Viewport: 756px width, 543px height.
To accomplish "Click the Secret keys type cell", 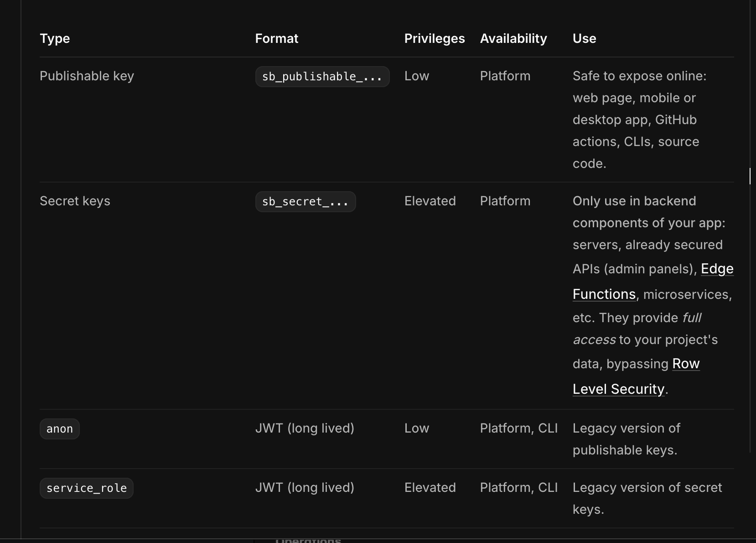I will [x=75, y=201].
